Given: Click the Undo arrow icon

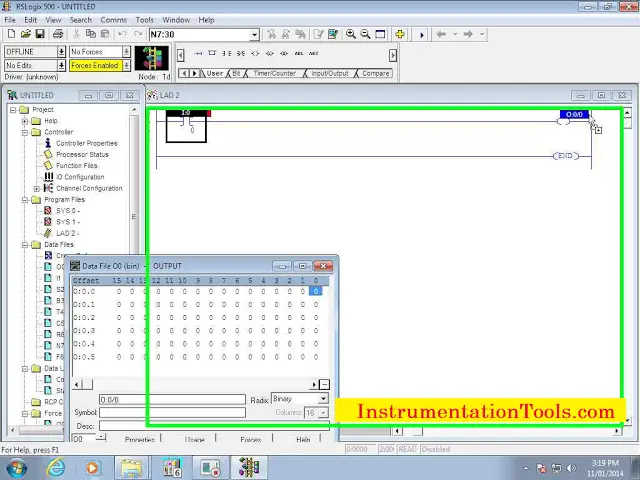Looking at the screenshot, I should 122,34.
